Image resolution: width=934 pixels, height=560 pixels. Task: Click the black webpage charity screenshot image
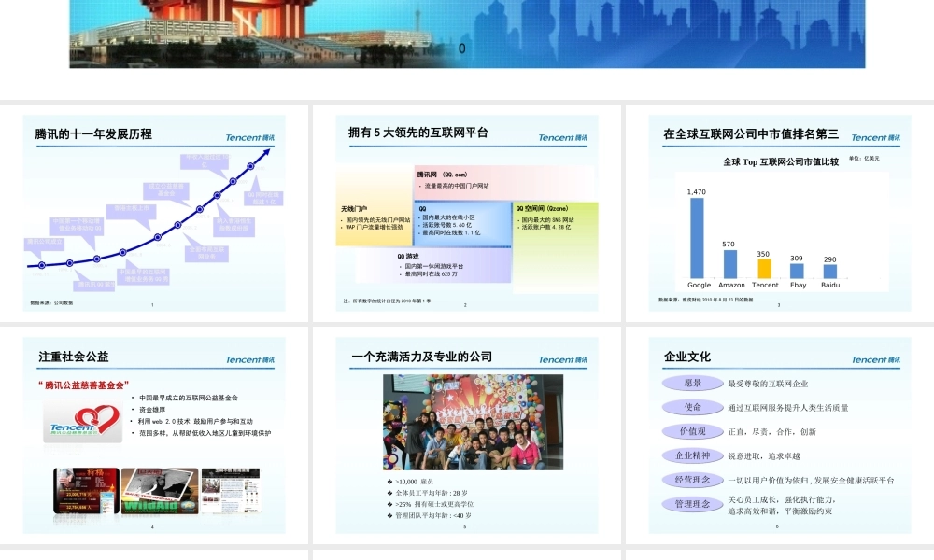231,491
